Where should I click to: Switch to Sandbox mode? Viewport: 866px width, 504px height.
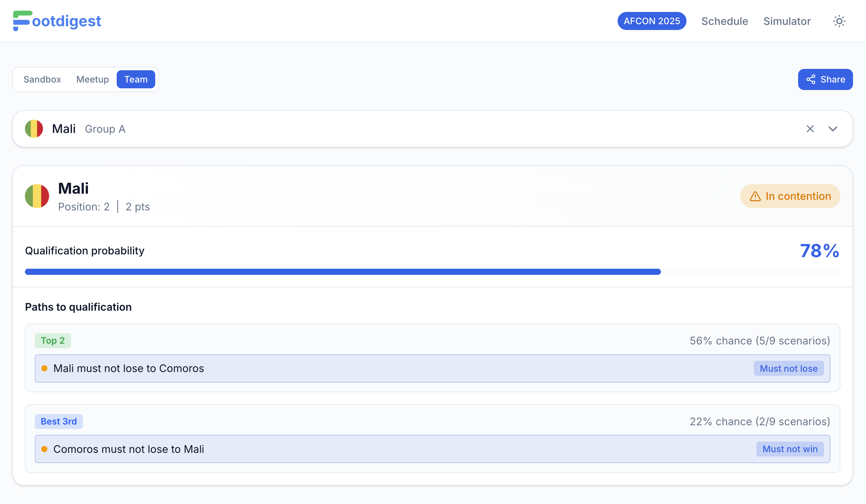(42, 79)
